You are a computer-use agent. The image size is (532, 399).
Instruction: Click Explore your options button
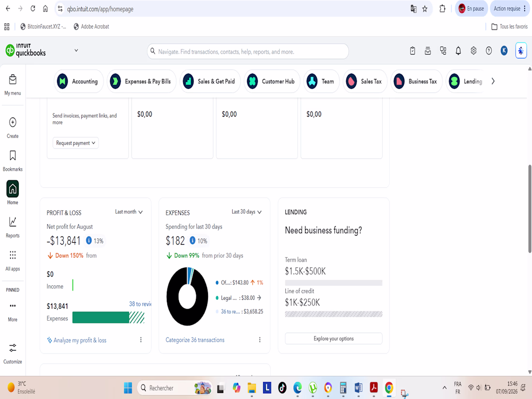tap(334, 339)
